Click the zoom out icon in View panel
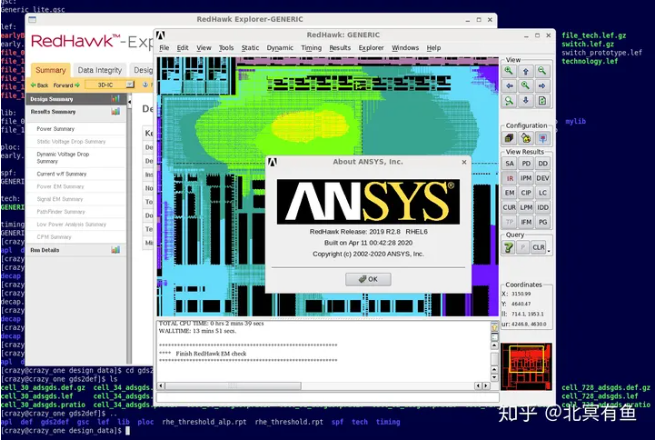The height and width of the screenshot is (440, 655). tap(542, 71)
